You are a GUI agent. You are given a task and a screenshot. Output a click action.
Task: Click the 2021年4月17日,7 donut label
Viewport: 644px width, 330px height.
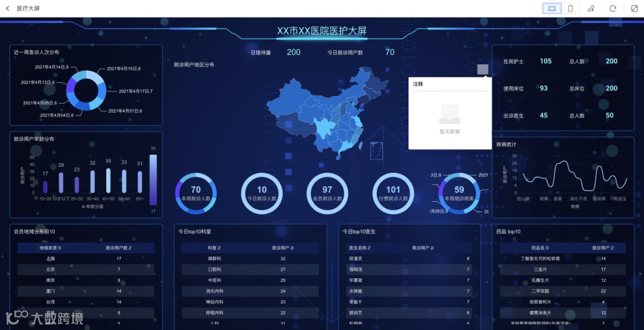point(135,91)
